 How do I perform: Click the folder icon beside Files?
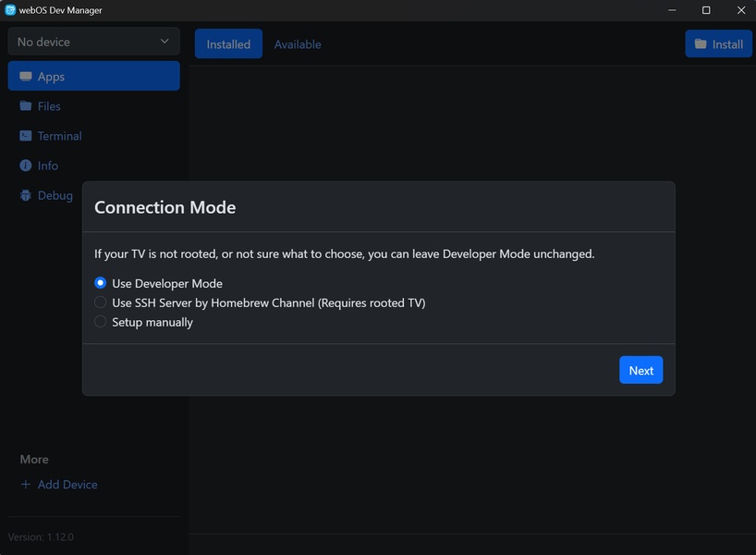[26, 106]
